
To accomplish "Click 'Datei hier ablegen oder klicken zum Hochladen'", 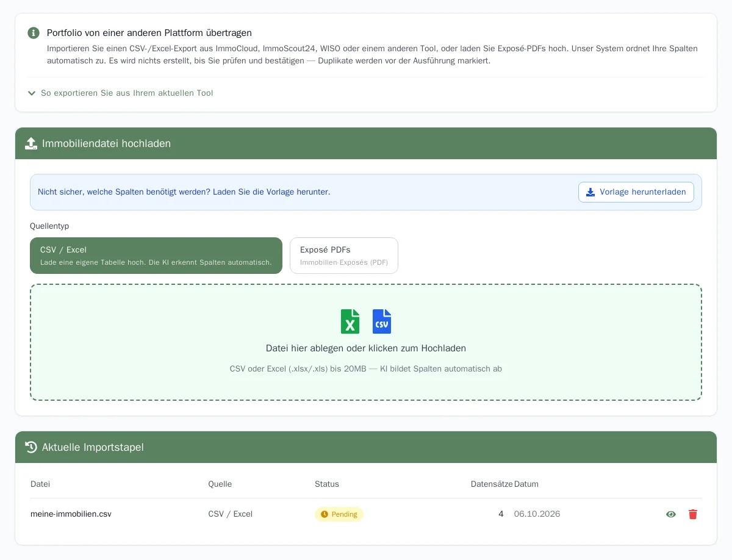I will coord(366,348).
